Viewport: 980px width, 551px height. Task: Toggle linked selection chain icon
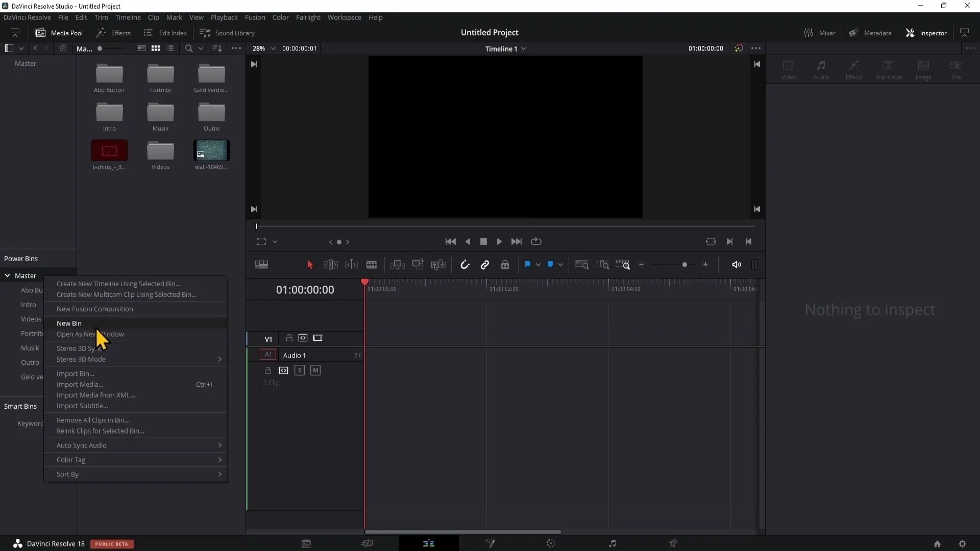coord(485,265)
